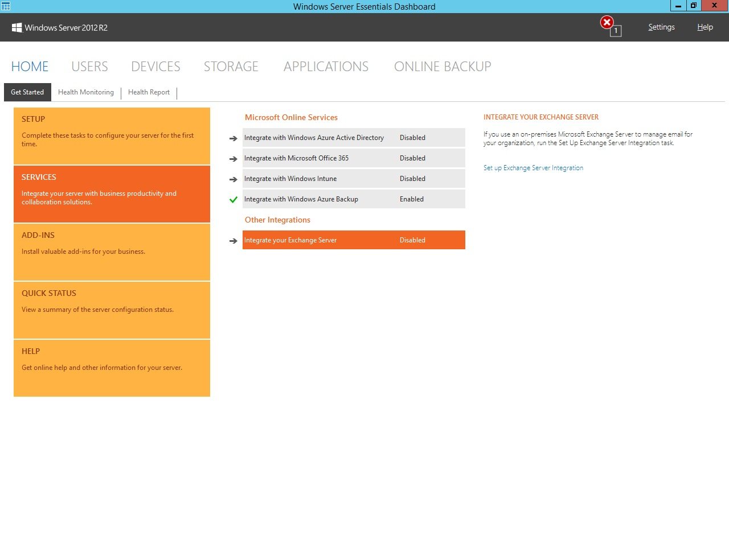Open the Health Report tab
The width and height of the screenshot is (729, 560).
click(x=149, y=92)
